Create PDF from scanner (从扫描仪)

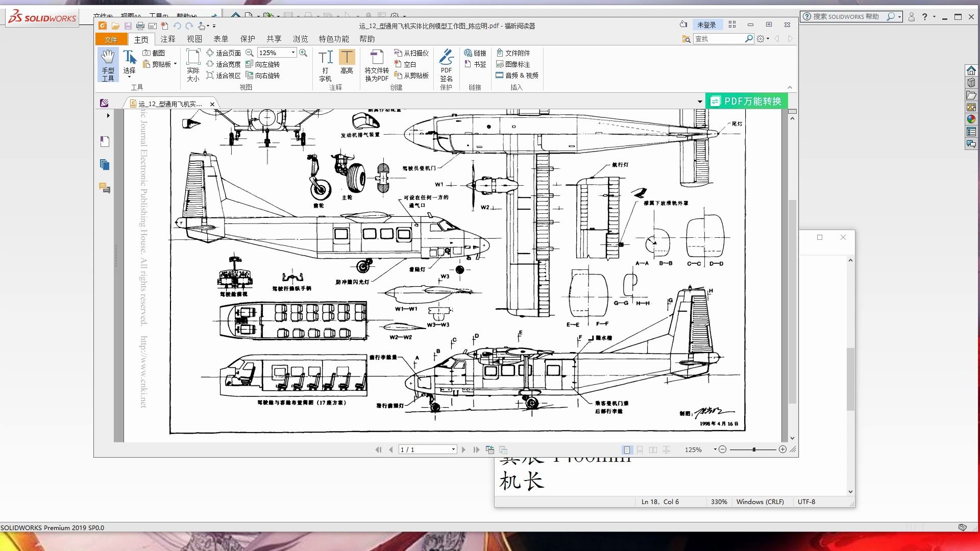411,53
